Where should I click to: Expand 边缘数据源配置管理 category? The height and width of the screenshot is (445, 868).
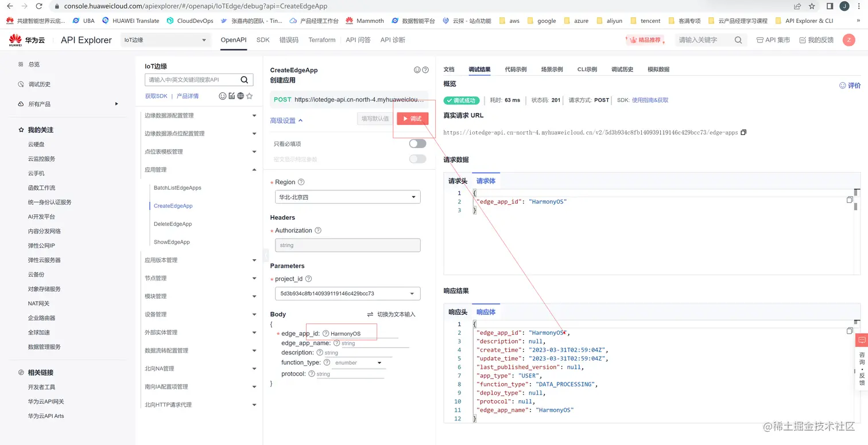[x=199, y=115]
